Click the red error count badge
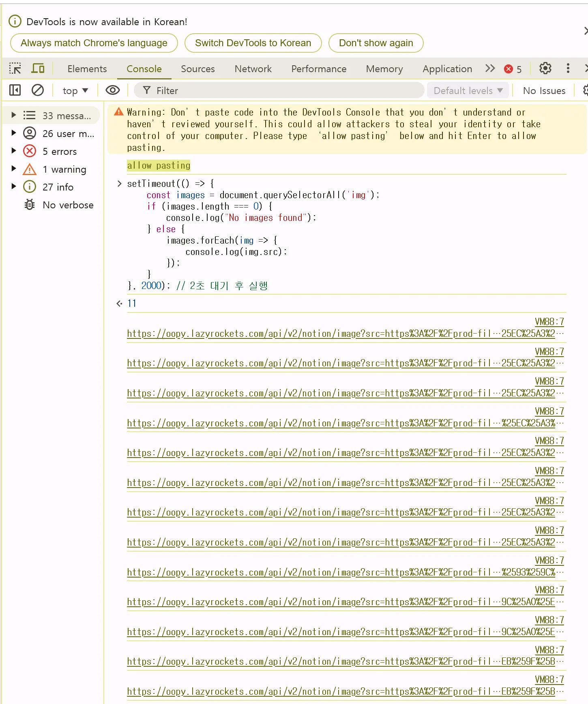The width and height of the screenshot is (588, 704). (x=513, y=69)
